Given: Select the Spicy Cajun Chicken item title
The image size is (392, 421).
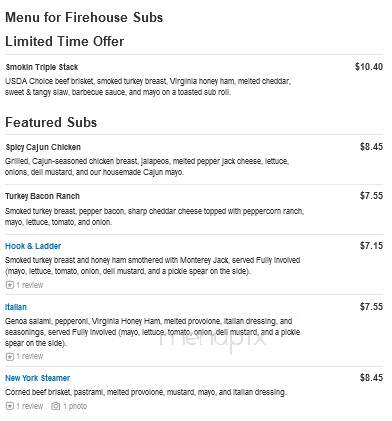Looking at the screenshot, I should coord(43,147).
